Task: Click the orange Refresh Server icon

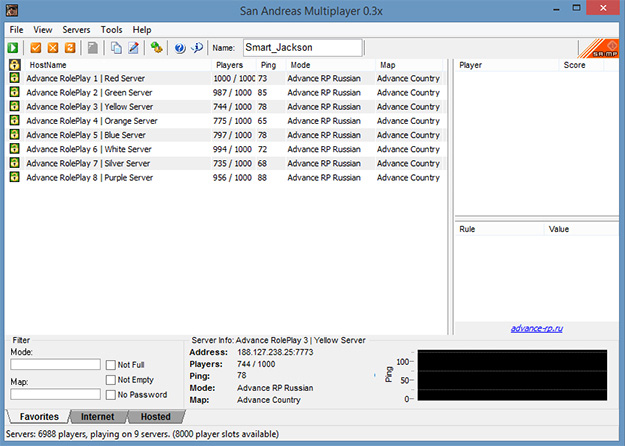Action: 70,48
